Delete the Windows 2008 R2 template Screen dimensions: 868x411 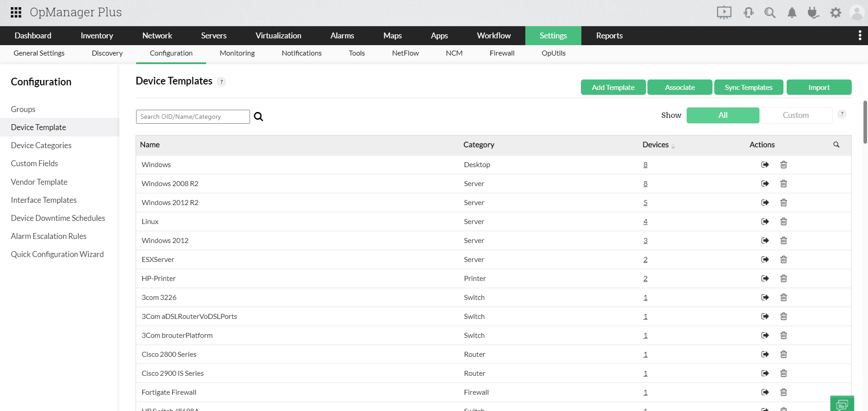pos(783,183)
